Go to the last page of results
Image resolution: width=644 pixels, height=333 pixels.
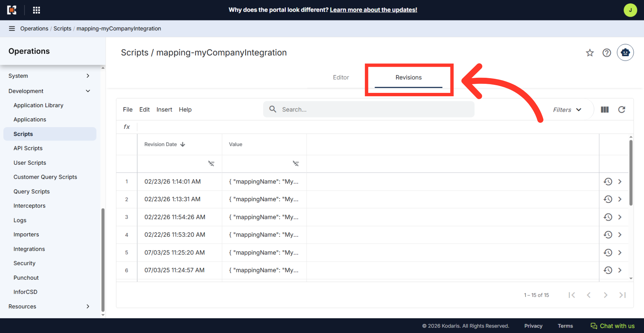pyautogui.click(x=623, y=295)
